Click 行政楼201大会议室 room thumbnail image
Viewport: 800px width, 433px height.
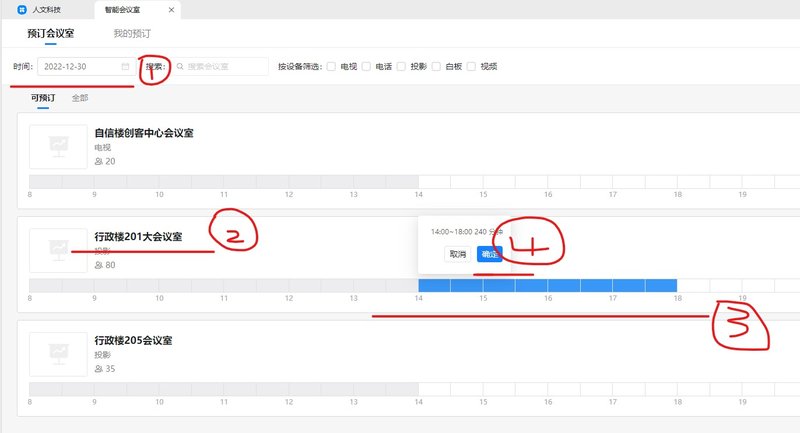[59, 250]
